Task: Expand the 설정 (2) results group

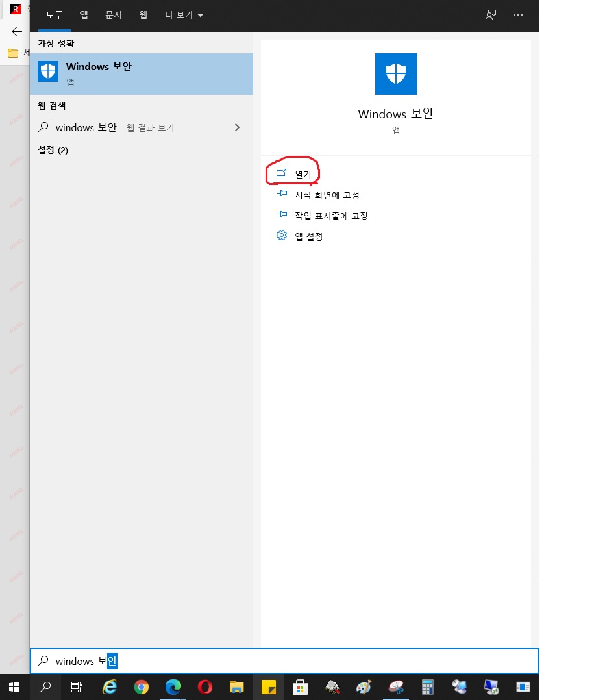Action: [53, 150]
